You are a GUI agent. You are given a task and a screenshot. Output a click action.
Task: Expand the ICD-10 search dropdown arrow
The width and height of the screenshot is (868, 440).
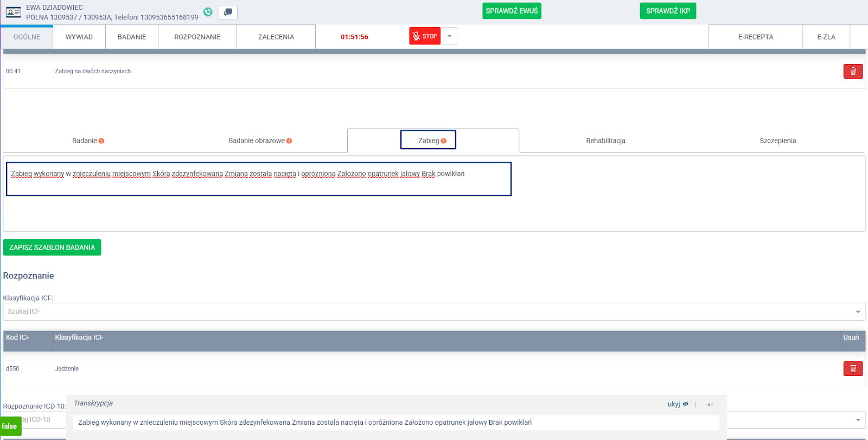click(x=858, y=420)
